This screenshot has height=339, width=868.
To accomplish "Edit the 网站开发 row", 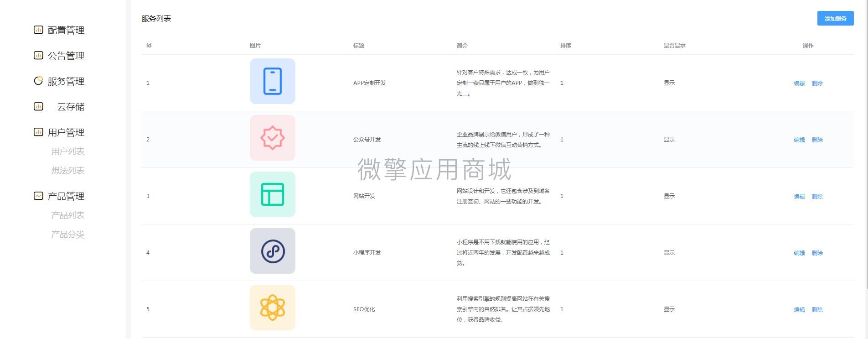I will coord(799,196).
